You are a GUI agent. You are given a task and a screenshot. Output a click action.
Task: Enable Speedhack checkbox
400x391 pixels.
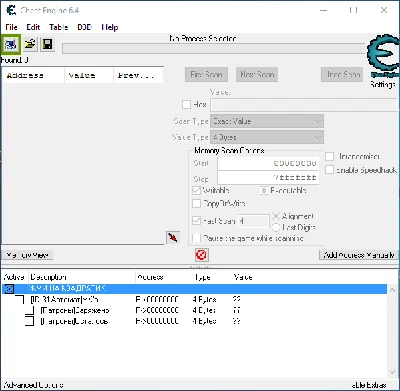[x=329, y=170]
